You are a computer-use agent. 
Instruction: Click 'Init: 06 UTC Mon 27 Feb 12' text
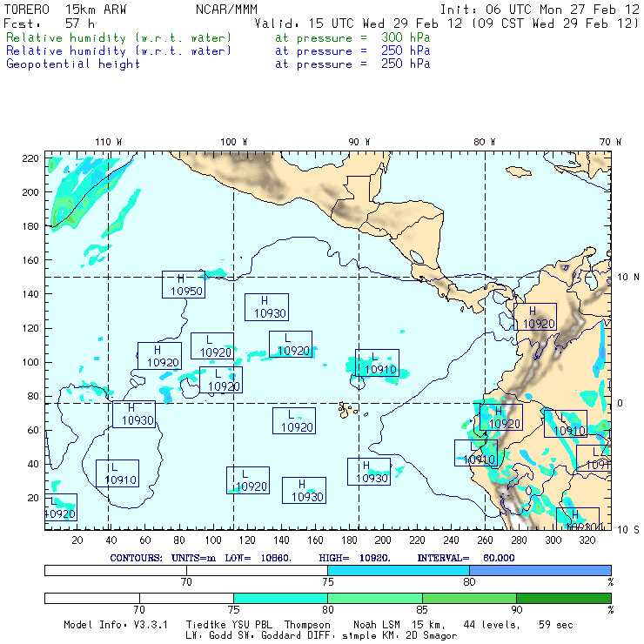click(540, 10)
